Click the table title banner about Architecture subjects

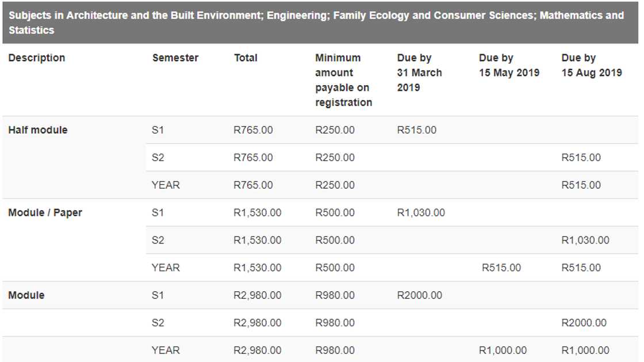coord(316,22)
